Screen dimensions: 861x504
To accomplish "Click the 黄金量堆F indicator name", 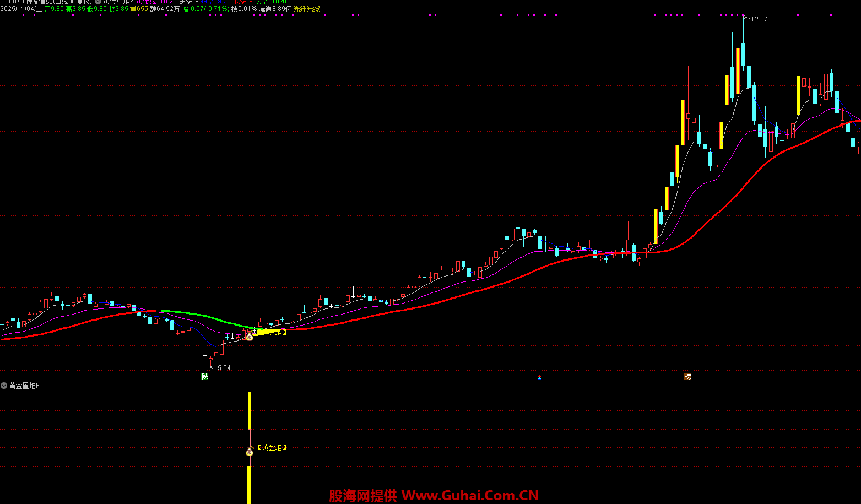I will pyautogui.click(x=24, y=386).
